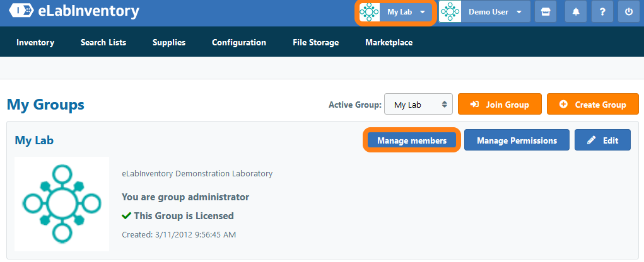Select File Storage in the navigation bar
This screenshot has height=262, width=644.
point(315,43)
